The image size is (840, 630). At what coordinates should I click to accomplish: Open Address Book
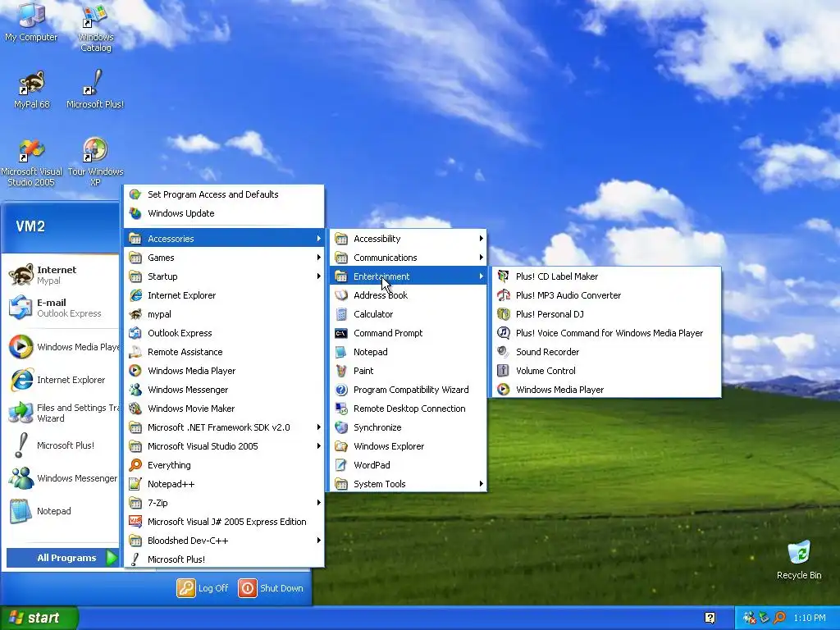[409, 295]
